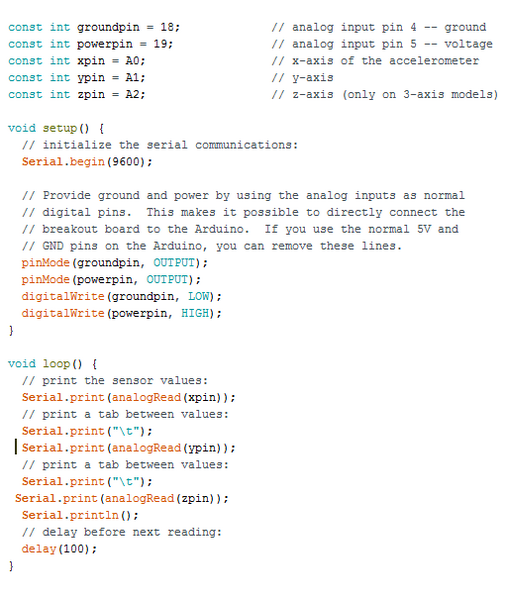Place cursor on xpin = A0 line
This screenshot has width=506, height=599.
click(77, 61)
